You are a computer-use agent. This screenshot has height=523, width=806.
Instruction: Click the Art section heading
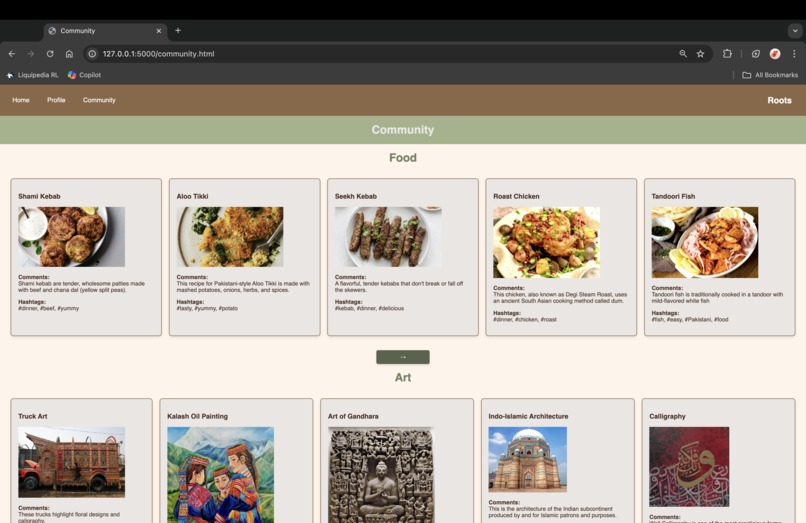pyautogui.click(x=403, y=377)
